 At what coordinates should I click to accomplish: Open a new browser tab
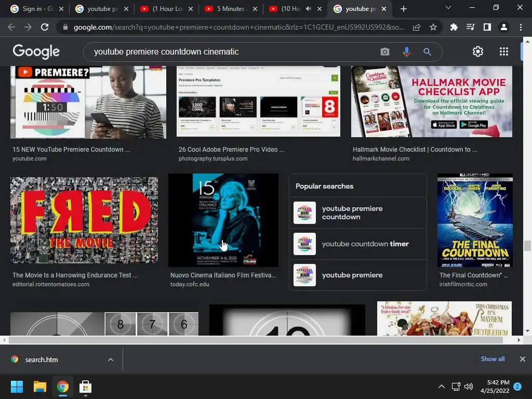(x=403, y=9)
